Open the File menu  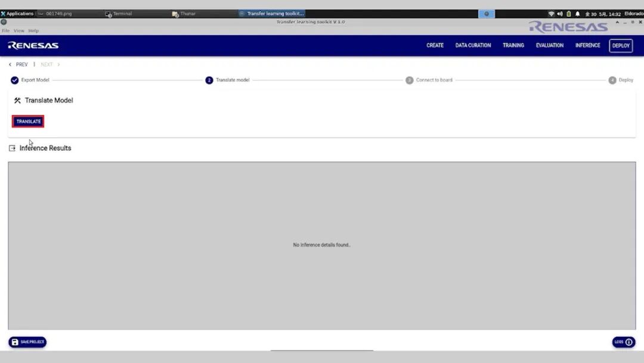pyautogui.click(x=6, y=31)
